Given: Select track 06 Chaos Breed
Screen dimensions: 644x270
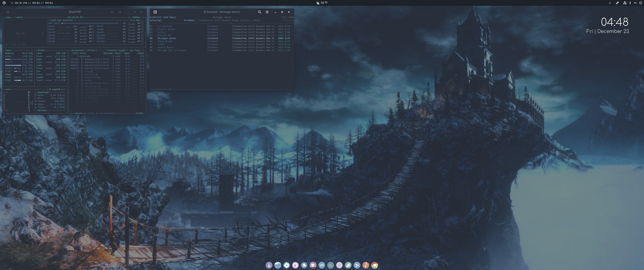Looking at the screenshot, I should click(220, 41).
